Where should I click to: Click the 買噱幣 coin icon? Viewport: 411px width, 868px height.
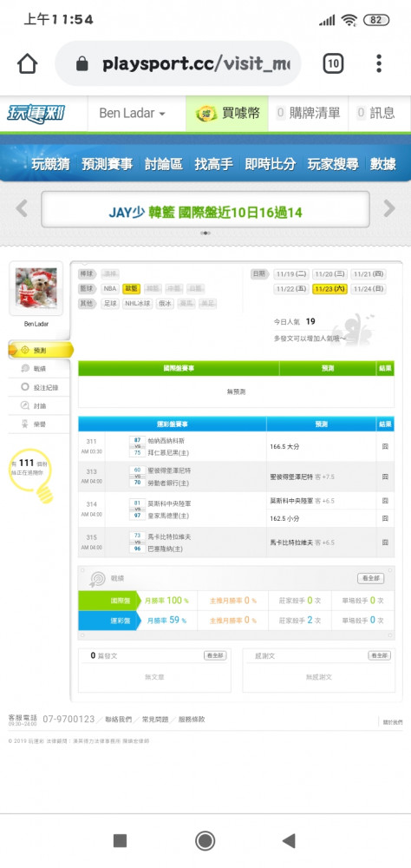[206, 114]
